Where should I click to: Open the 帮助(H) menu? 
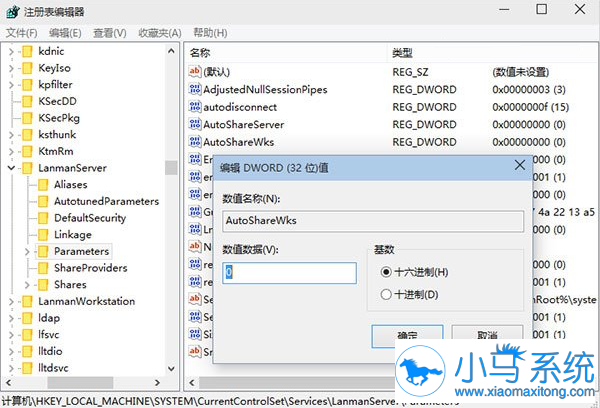click(x=210, y=33)
